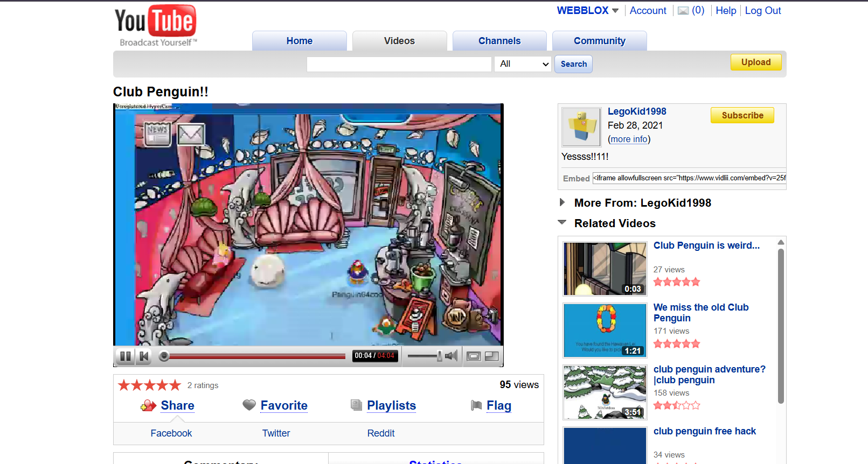Click the seek bar playhead knob
868x464 pixels.
(x=164, y=356)
